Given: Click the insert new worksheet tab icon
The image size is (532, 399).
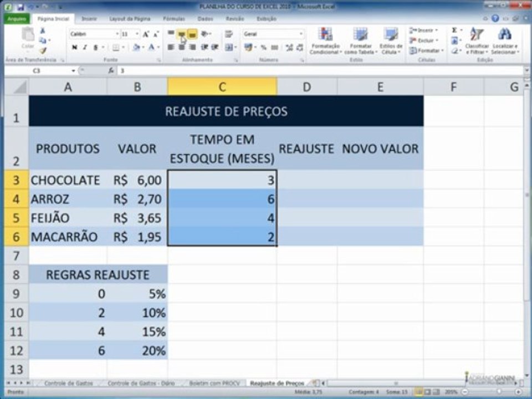Looking at the screenshot, I should (315, 383).
